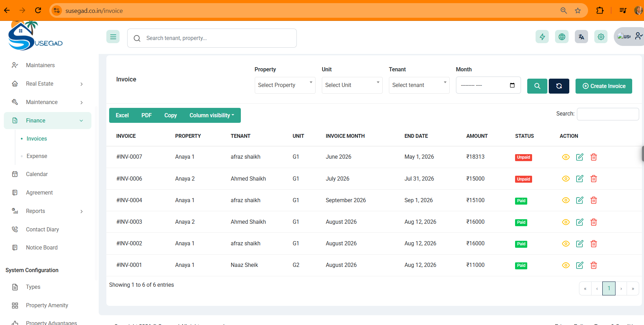Click the Create Invoice button

pos(604,86)
